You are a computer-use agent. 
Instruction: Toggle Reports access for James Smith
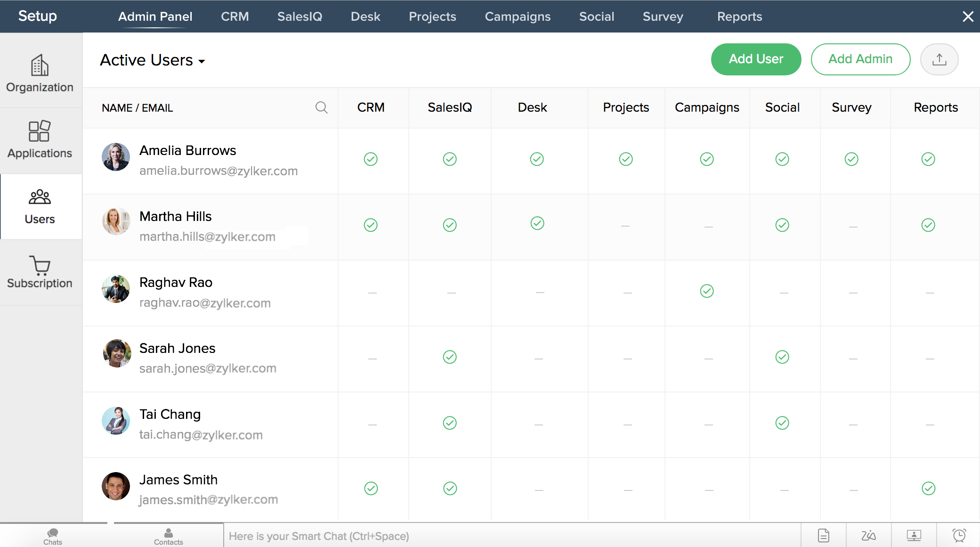(929, 489)
